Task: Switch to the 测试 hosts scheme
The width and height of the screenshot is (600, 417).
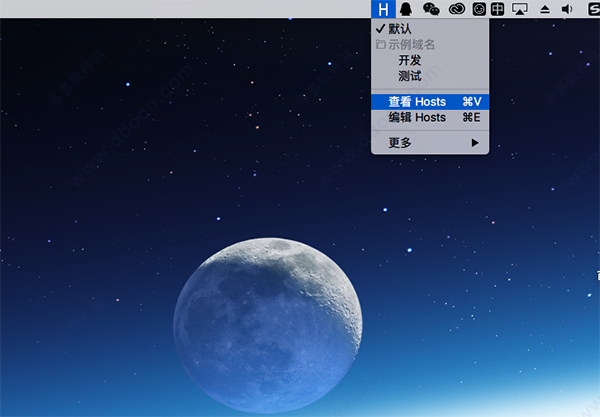Action: click(430, 76)
